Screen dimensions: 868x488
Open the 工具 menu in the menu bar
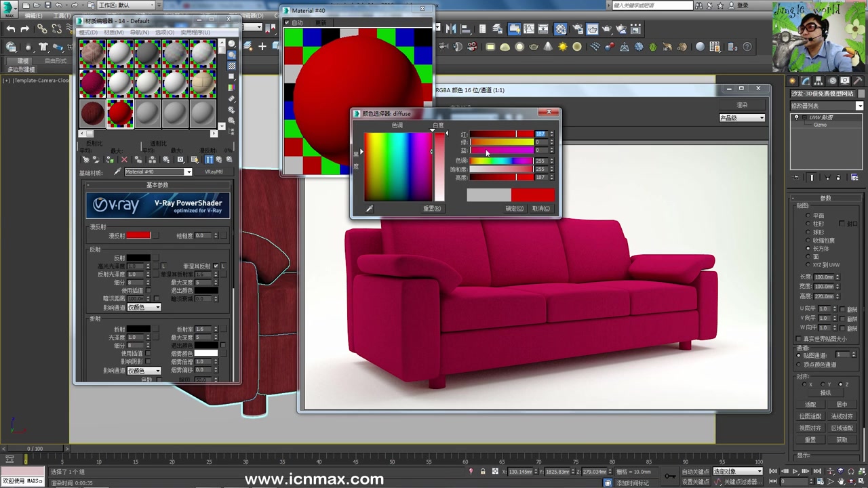62,14
